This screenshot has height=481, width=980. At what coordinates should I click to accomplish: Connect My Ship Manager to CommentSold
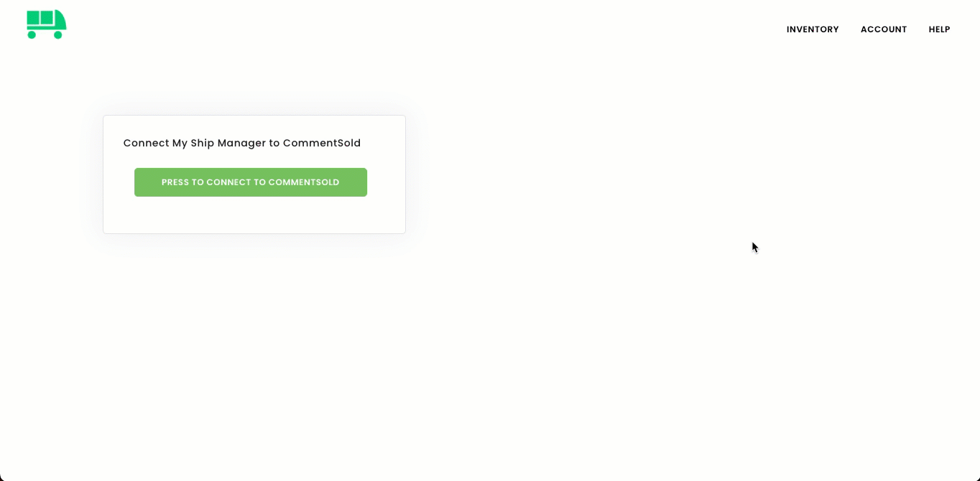click(251, 182)
